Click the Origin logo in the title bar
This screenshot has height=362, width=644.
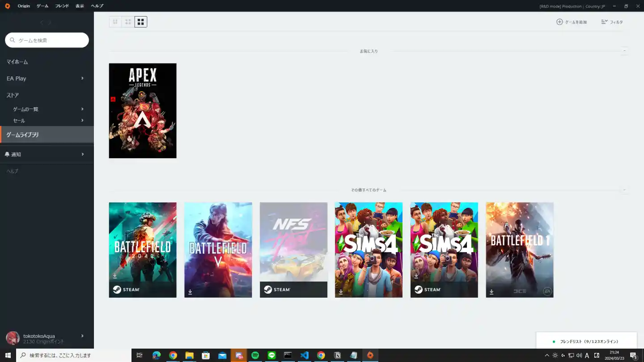7,6
